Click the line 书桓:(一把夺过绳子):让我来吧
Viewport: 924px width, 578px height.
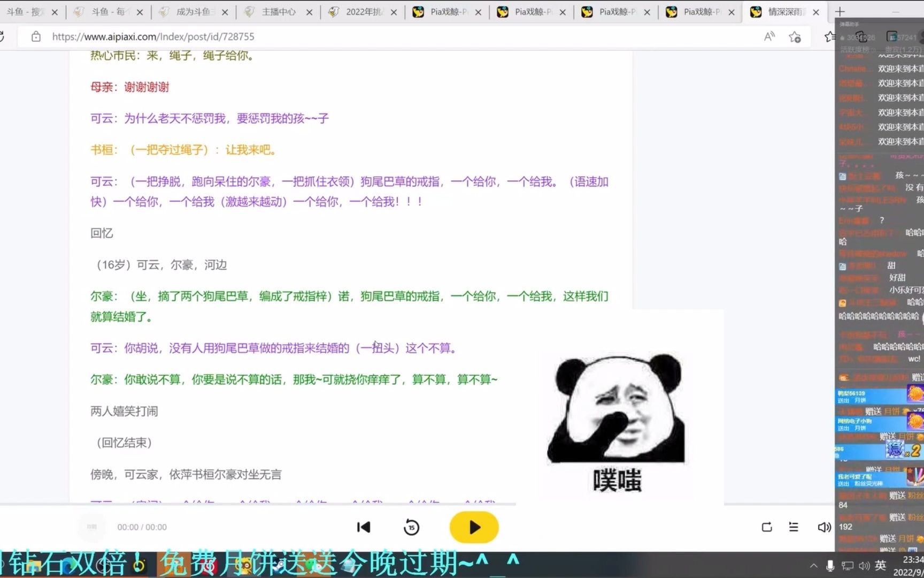tap(183, 150)
